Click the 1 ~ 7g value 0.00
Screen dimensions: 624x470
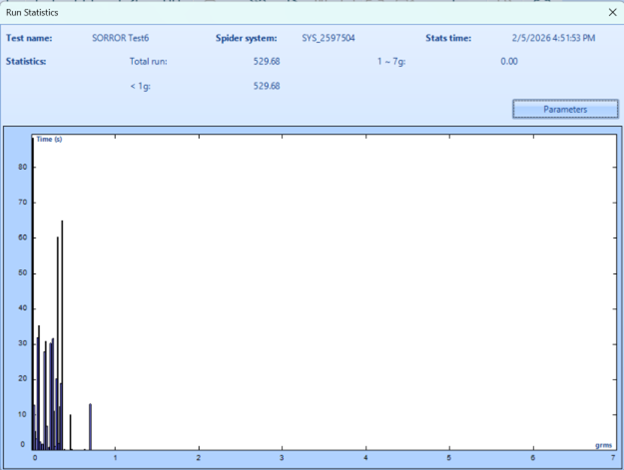(508, 62)
